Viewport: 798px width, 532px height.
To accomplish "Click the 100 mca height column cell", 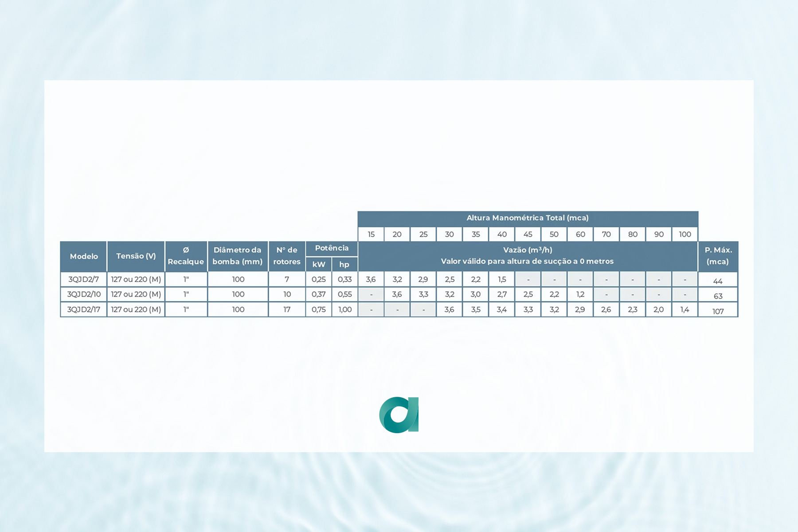I will (685, 234).
